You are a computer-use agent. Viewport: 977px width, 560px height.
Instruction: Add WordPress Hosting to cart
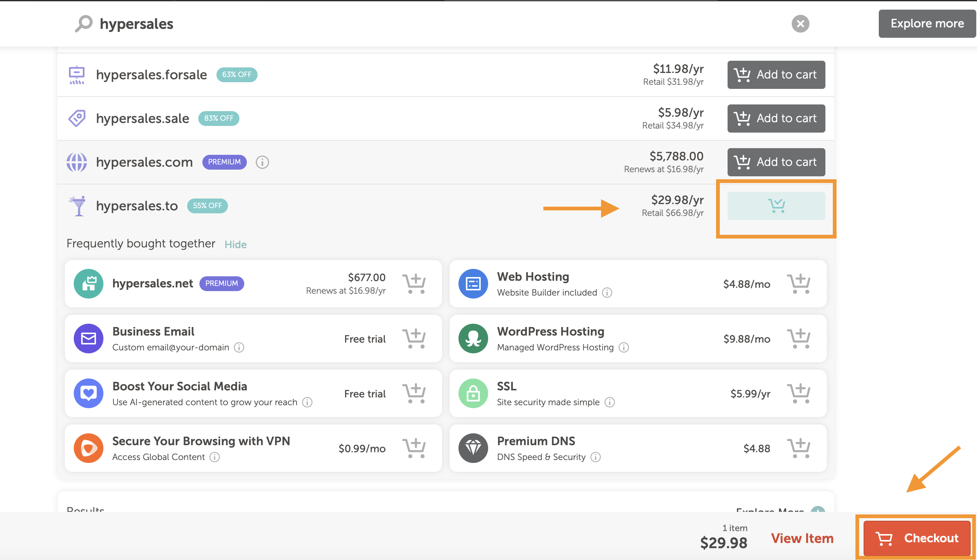(798, 339)
